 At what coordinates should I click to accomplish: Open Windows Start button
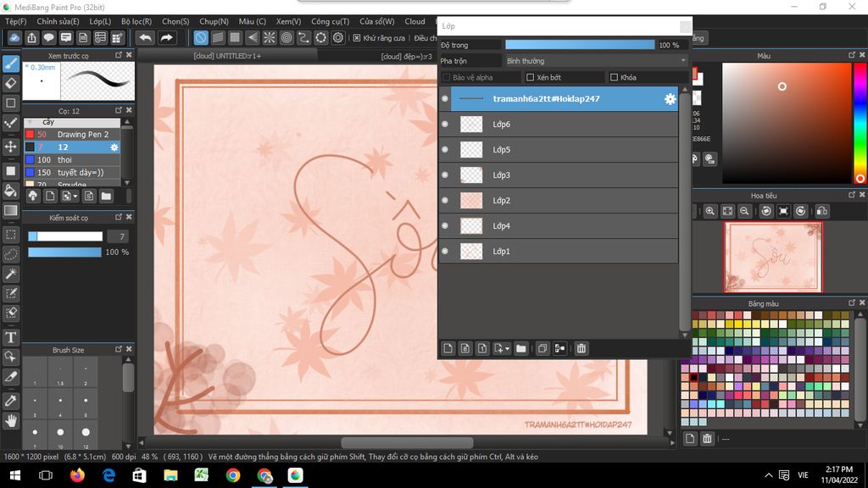click(15, 475)
